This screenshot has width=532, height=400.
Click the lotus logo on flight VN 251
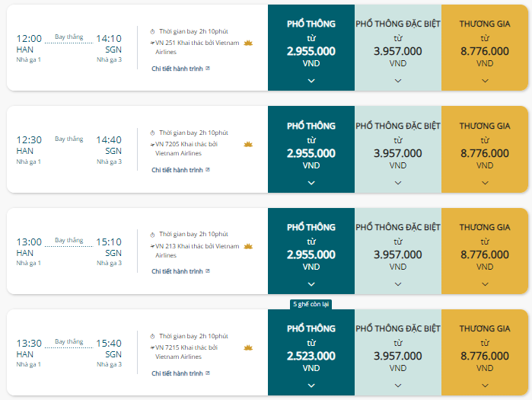[x=248, y=43]
